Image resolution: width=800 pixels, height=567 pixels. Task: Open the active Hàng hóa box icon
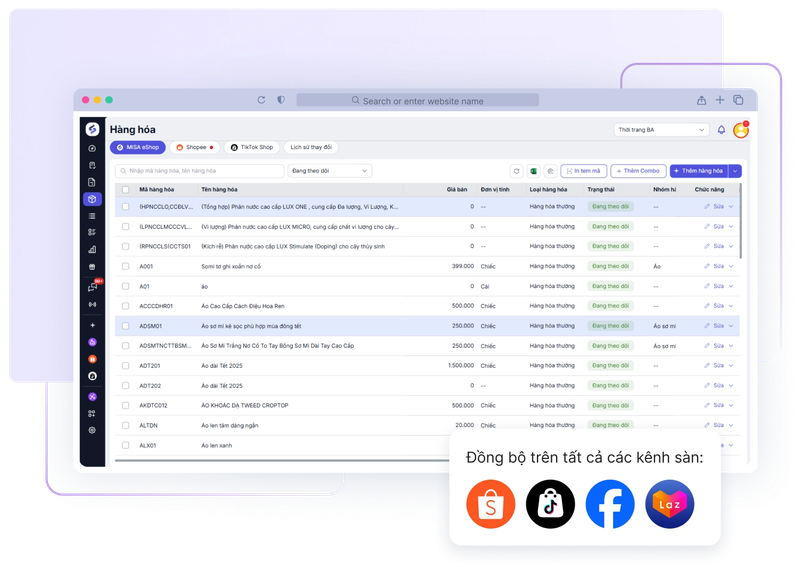[x=92, y=199]
